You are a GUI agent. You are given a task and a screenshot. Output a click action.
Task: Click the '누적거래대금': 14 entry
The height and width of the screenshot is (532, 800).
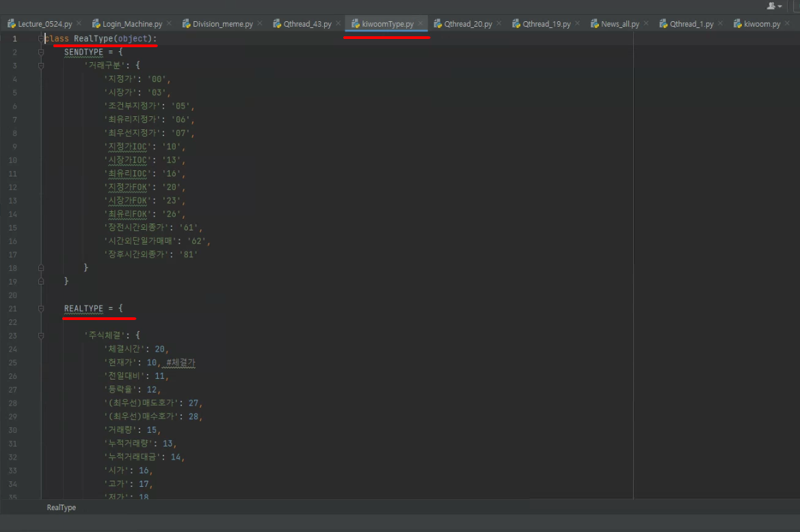pyautogui.click(x=144, y=457)
